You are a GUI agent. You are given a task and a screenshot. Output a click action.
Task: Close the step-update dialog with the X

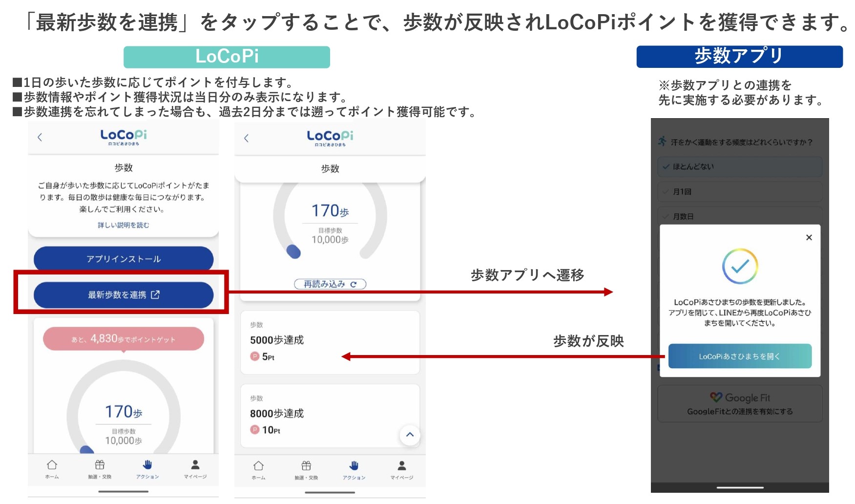[x=809, y=237]
